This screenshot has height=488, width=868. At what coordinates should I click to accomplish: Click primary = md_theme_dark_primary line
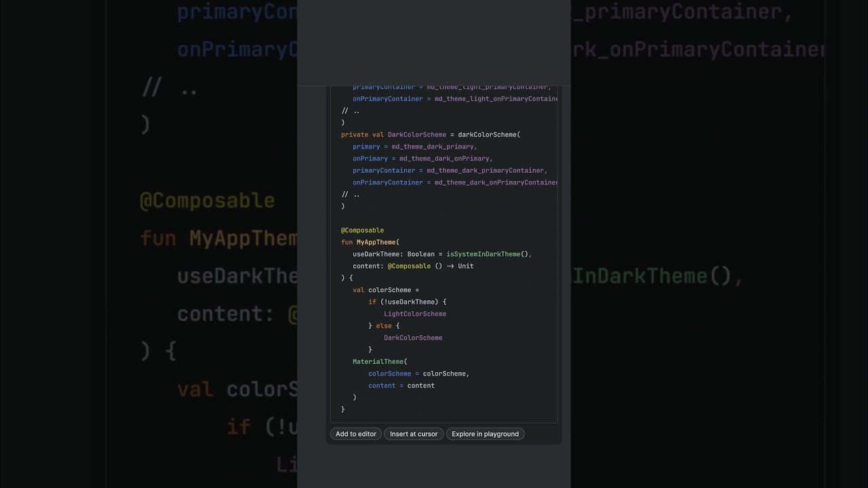click(415, 146)
